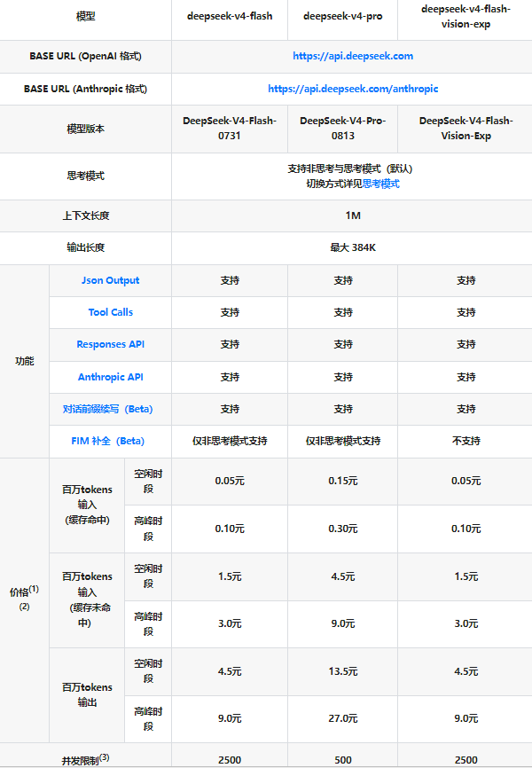Click the 功能 section label
The height and width of the screenshot is (768, 532).
pos(25,361)
